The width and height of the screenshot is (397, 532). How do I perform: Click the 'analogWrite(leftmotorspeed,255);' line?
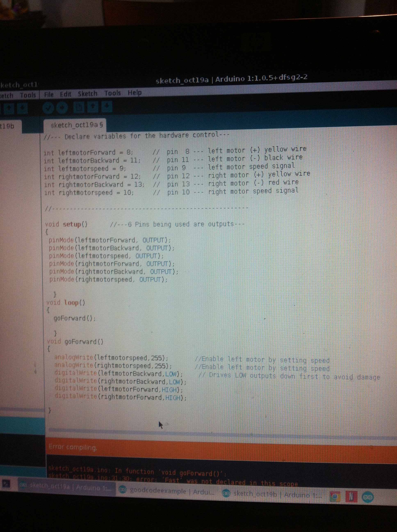(x=111, y=358)
